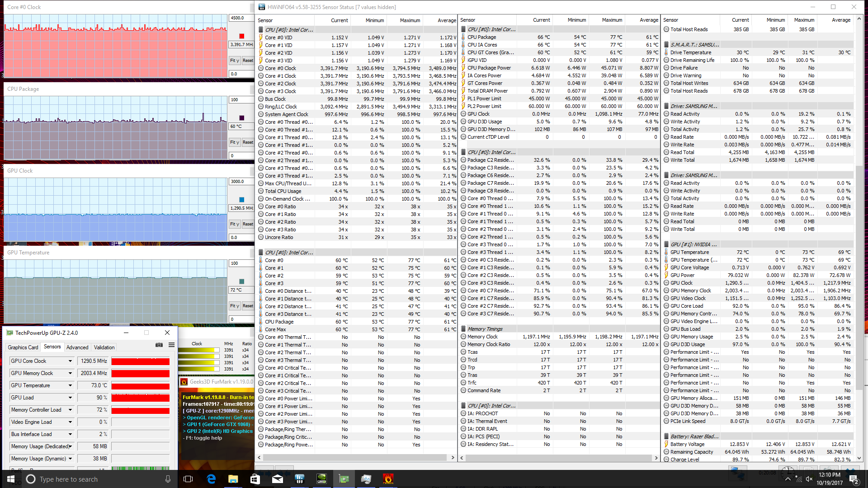Open the Mail app in taskbar
Screen dimensions: 868x488
click(x=277, y=479)
